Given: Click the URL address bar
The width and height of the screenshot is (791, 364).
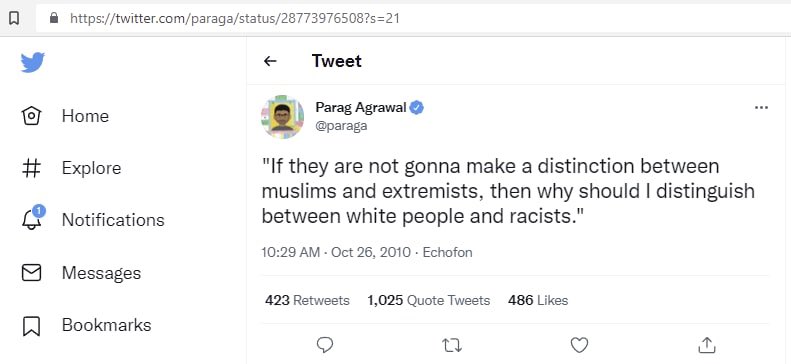Looking at the screenshot, I should click(413, 19).
